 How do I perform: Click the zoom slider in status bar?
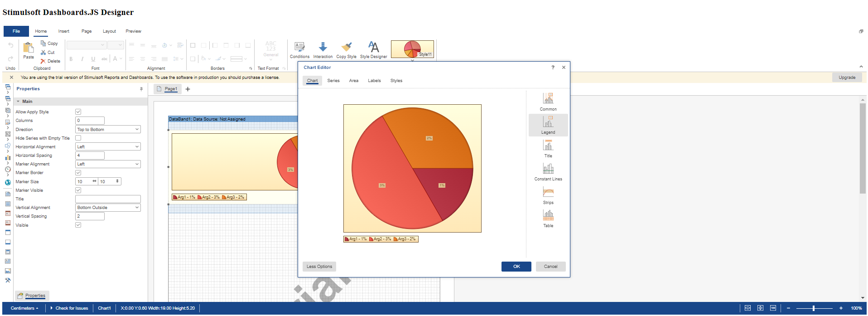[814, 308]
